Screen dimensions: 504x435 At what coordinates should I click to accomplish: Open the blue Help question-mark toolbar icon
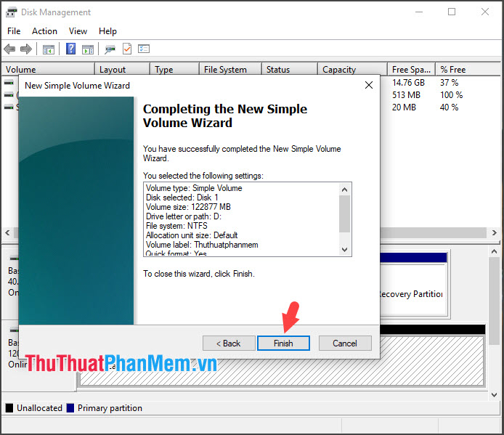coord(70,49)
